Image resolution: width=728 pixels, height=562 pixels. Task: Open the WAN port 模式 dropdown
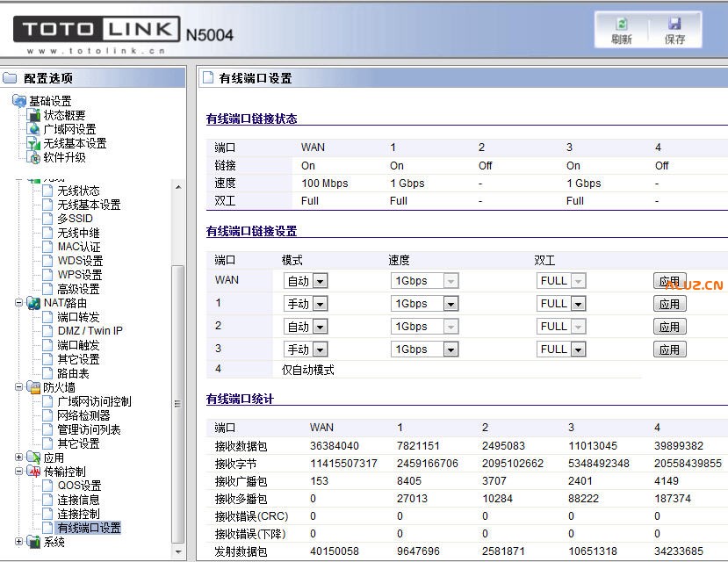click(x=306, y=281)
